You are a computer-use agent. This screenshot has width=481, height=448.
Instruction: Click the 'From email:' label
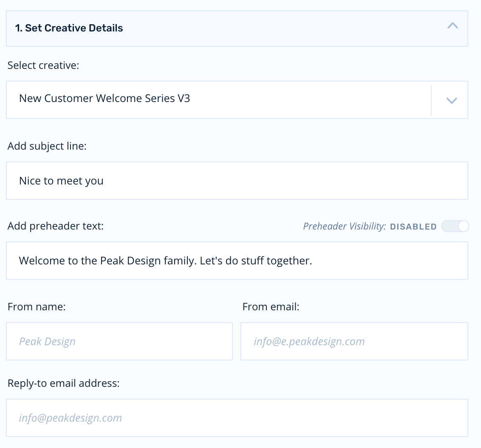271,306
